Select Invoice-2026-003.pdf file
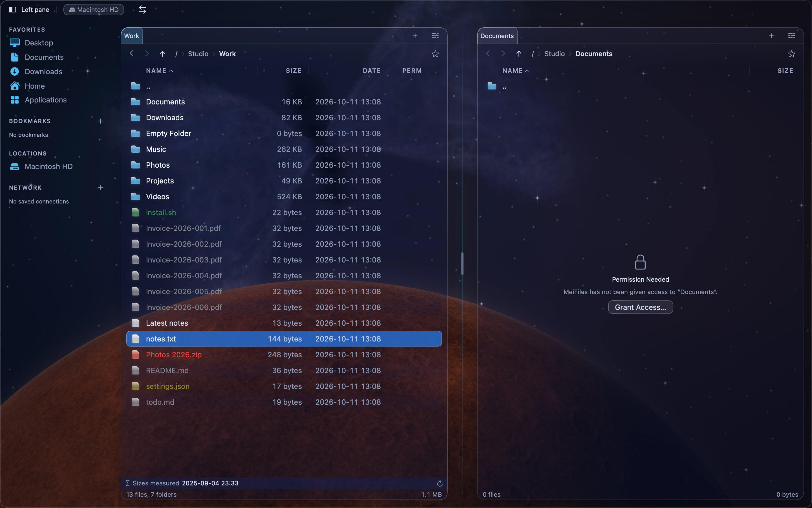The image size is (812, 508). pyautogui.click(x=284, y=260)
